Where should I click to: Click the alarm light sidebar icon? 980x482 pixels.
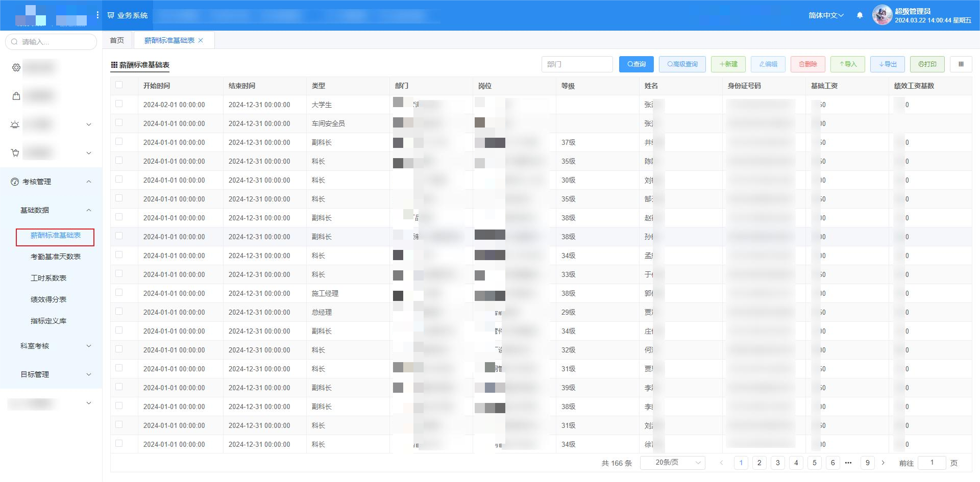click(15, 124)
